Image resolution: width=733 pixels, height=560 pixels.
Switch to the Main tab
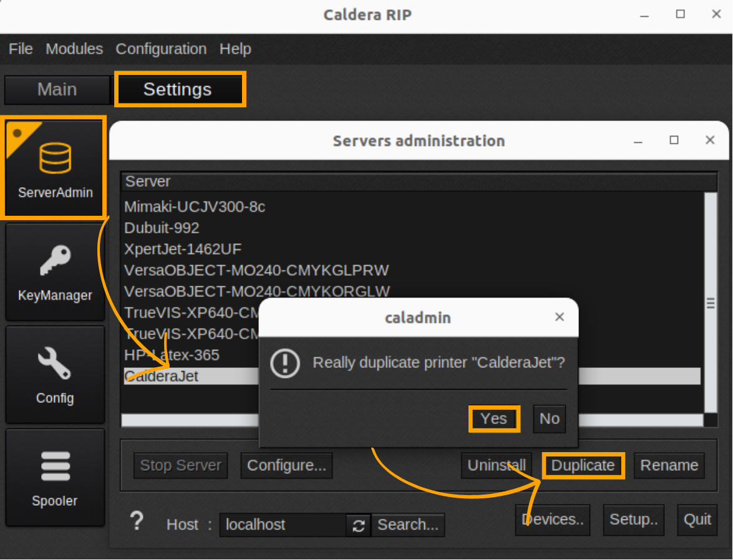(57, 90)
